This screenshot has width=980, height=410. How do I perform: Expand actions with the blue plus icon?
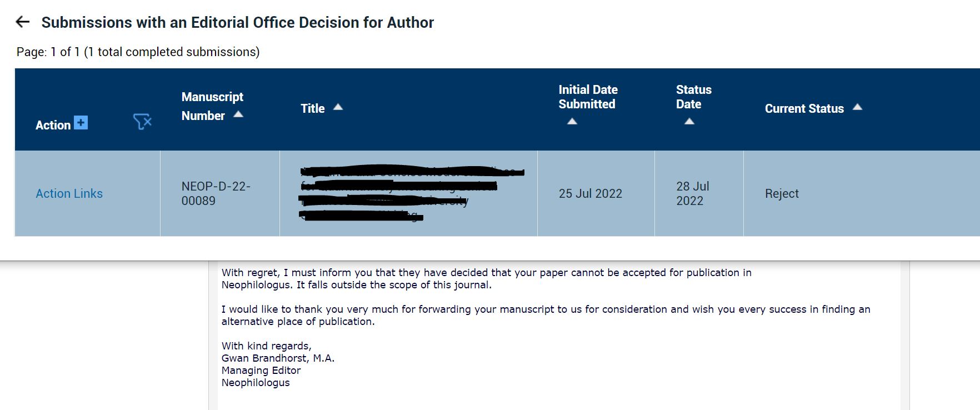[81, 122]
